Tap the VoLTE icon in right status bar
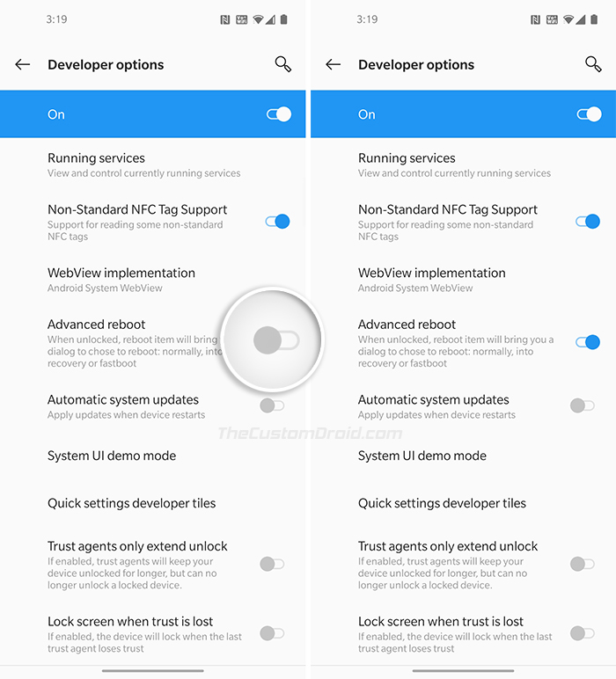Screen dimensions: 616x679 (x=552, y=19)
